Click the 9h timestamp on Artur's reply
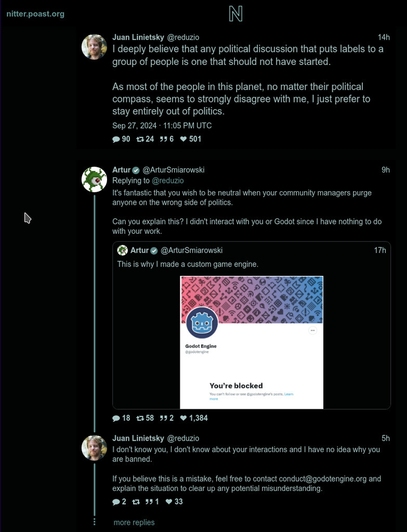 click(385, 170)
